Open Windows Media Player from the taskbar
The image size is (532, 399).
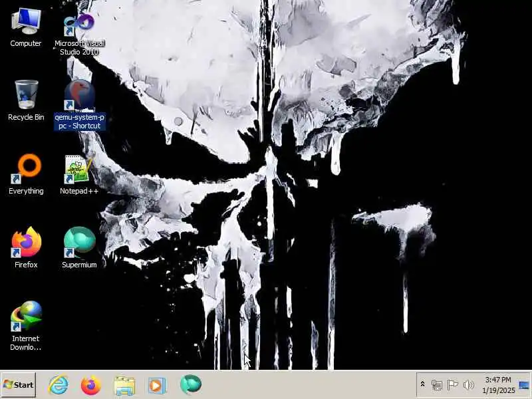(x=157, y=386)
